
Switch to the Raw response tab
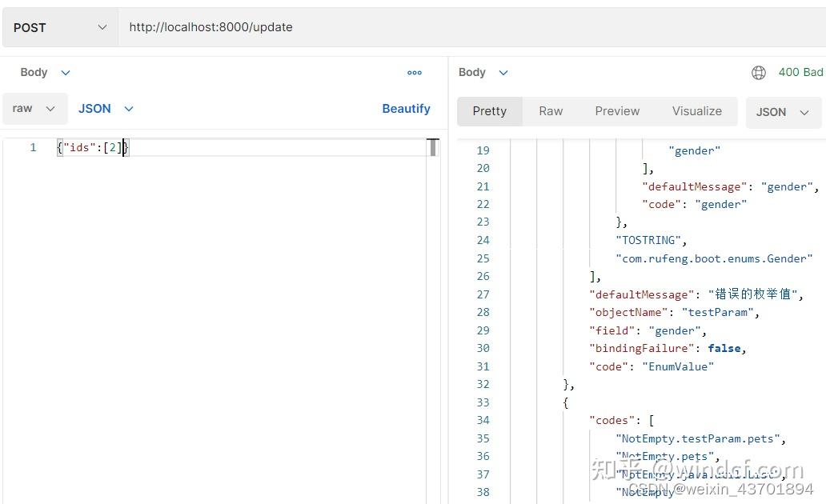tap(551, 111)
